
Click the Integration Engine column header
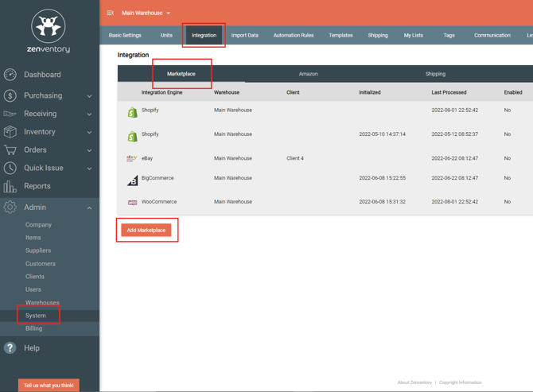(161, 92)
